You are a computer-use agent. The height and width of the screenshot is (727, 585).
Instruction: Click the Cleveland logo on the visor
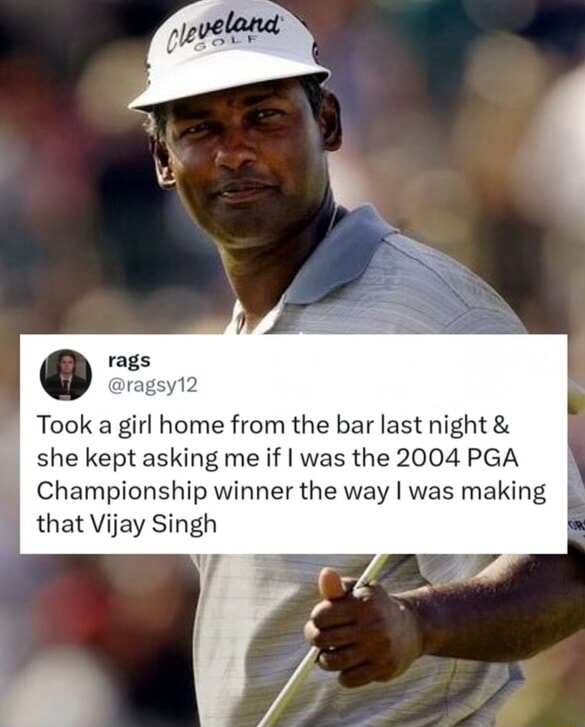pos(224,33)
